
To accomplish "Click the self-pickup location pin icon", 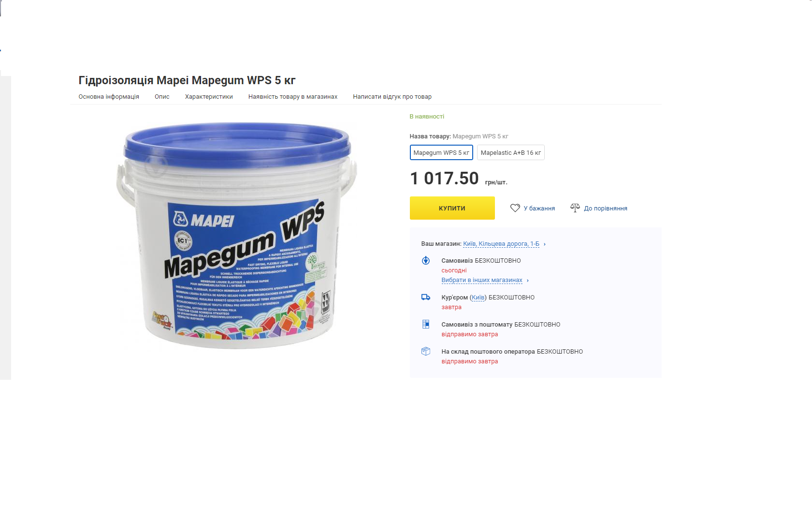I will [426, 260].
